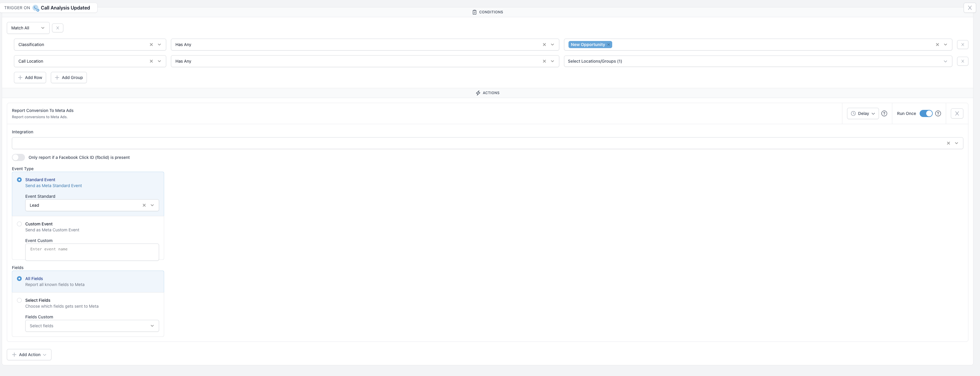This screenshot has width=980, height=376.
Task: Select the All Fields radio option
Action: click(19, 279)
